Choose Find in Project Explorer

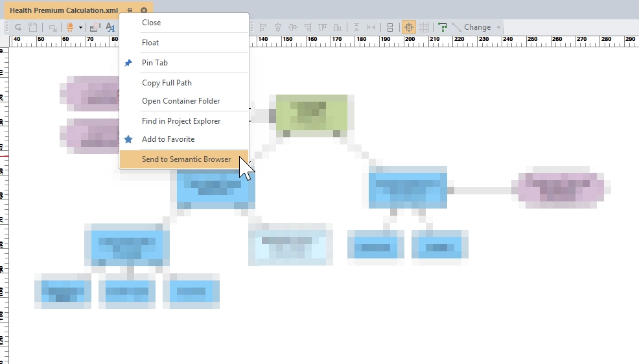pyautogui.click(x=184, y=121)
